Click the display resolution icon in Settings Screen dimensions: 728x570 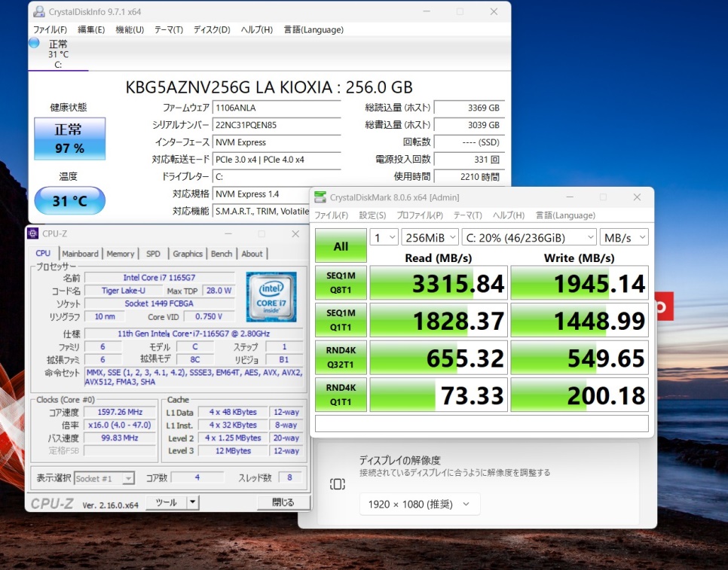(x=338, y=484)
